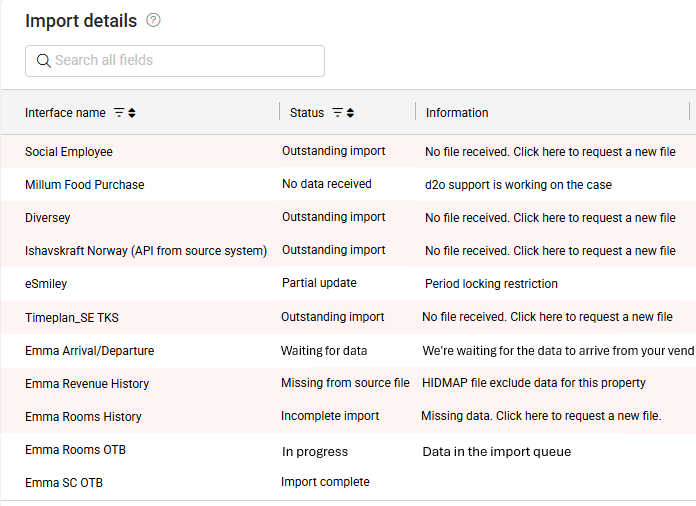Image resolution: width=696 pixels, height=506 pixels.
Task: Click the Period locking restriction text
Action: [491, 284]
